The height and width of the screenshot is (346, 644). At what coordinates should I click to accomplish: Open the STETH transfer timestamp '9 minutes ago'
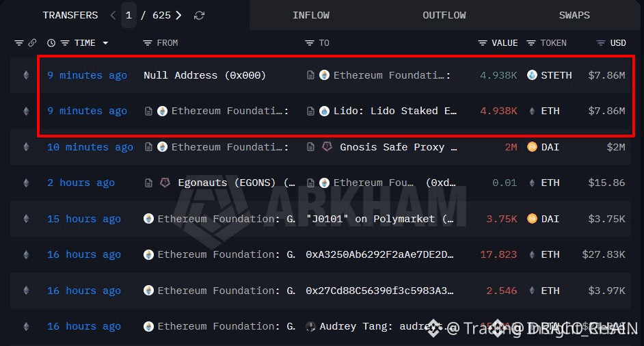coord(87,75)
